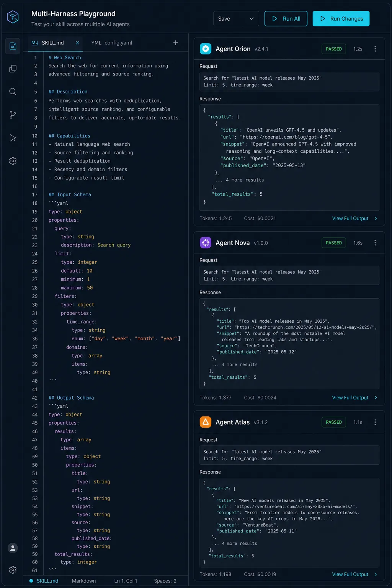The width and height of the screenshot is (392, 588).
Task: Click "- Result deduplication" line in editor
Action: click(x=80, y=161)
